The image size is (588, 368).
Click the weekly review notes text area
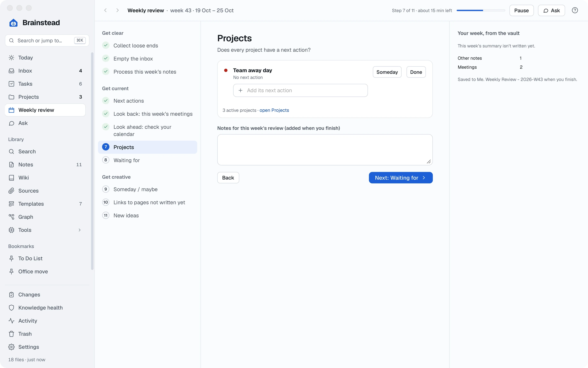click(x=325, y=150)
